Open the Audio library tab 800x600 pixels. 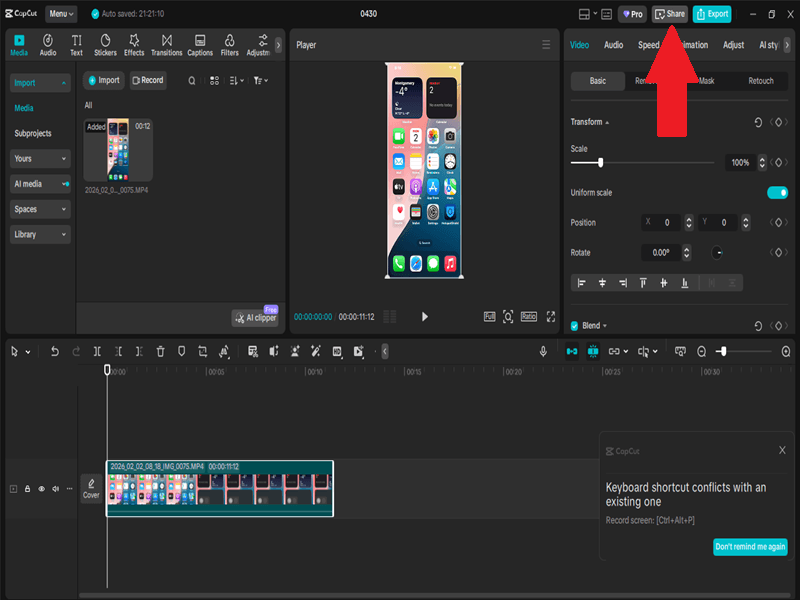[x=48, y=45]
